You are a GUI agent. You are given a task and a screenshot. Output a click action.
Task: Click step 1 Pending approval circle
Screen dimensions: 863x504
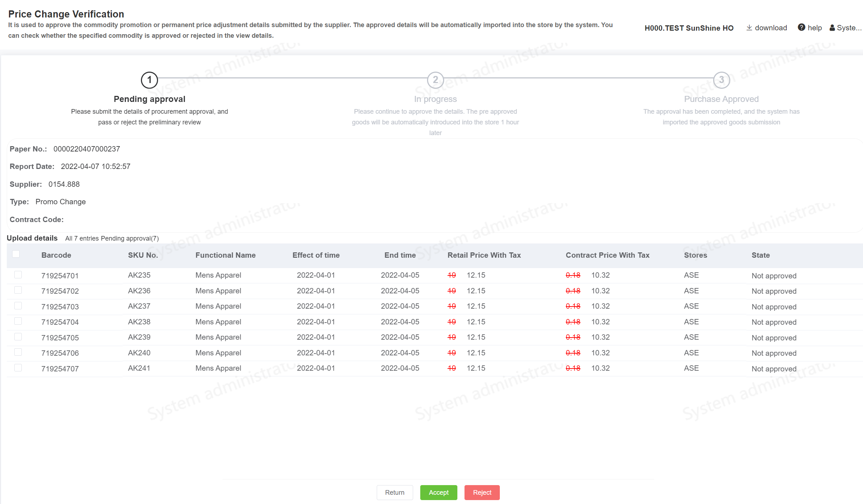click(149, 80)
